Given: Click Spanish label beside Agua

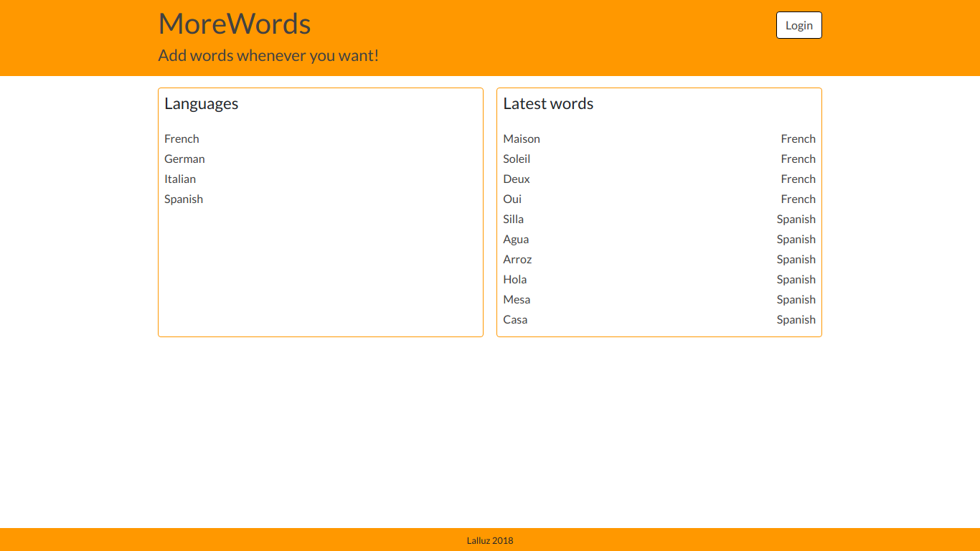Looking at the screenshot, I should pos(796,239).
